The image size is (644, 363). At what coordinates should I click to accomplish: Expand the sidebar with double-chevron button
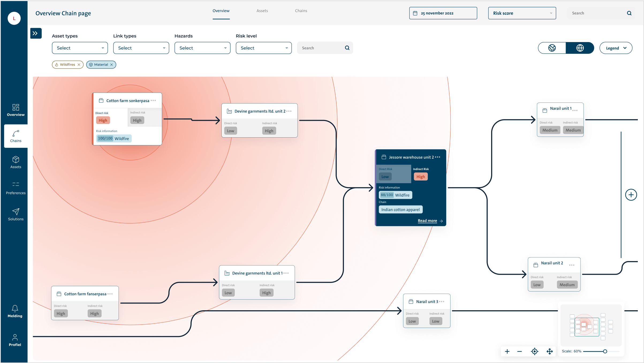tap(36, 33)
